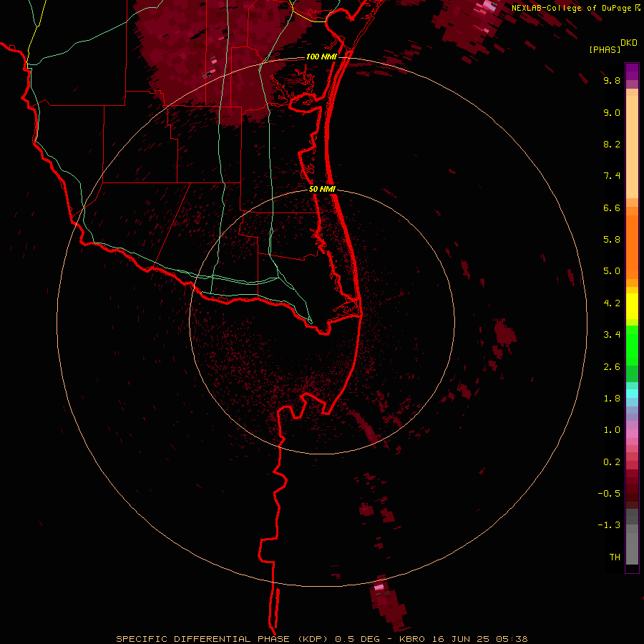644x644 pixels.
Task: Click the 1.8 legend value
Action: click(612, 399)
